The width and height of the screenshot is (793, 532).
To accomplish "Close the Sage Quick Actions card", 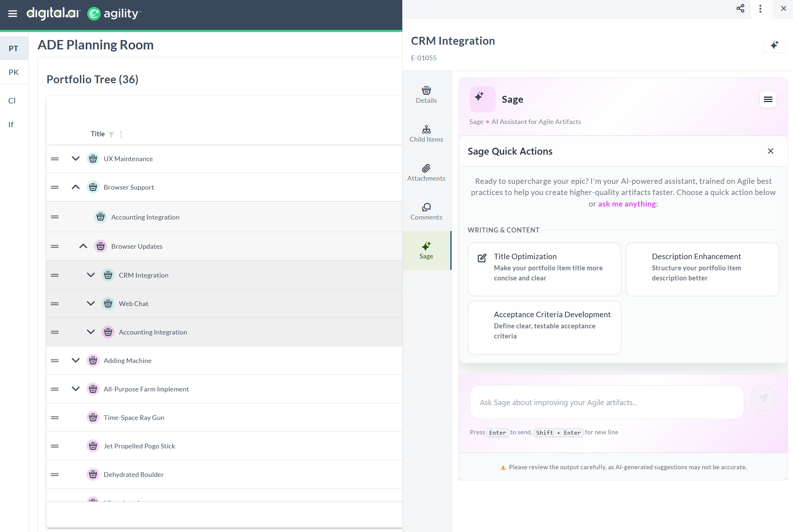I will 771,151.
